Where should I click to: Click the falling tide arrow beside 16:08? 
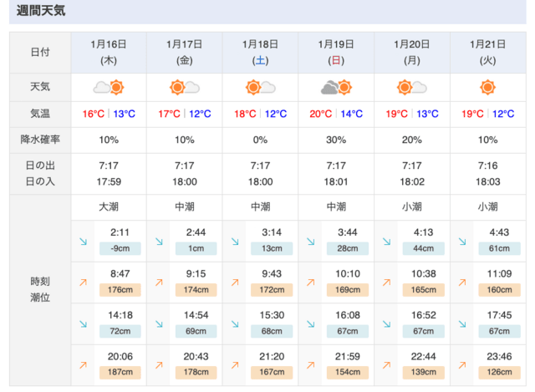click(310, 323)
